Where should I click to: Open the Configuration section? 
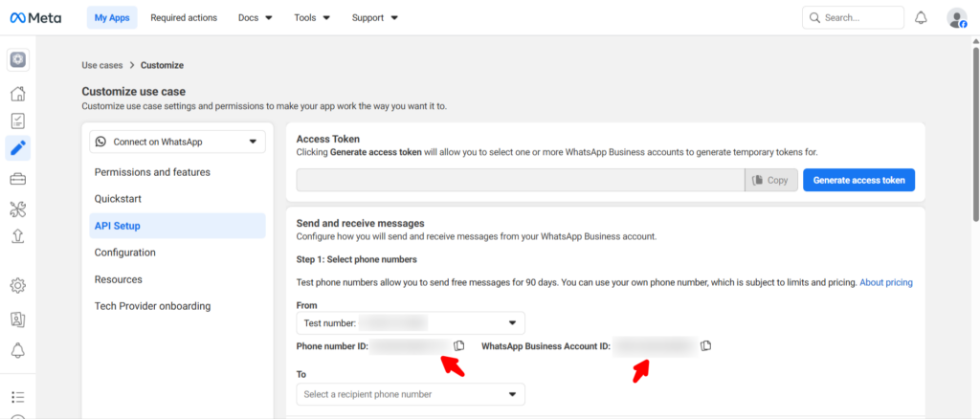[x=125, y=253]
